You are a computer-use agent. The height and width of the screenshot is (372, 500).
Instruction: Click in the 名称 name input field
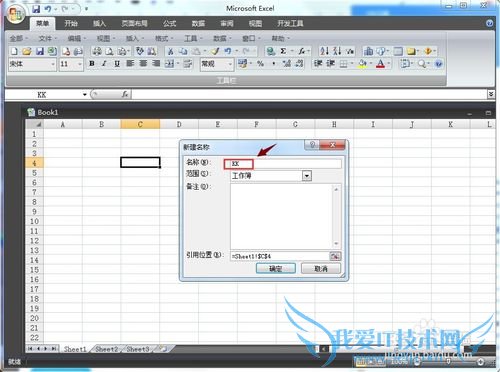click(x=286, y=164)
